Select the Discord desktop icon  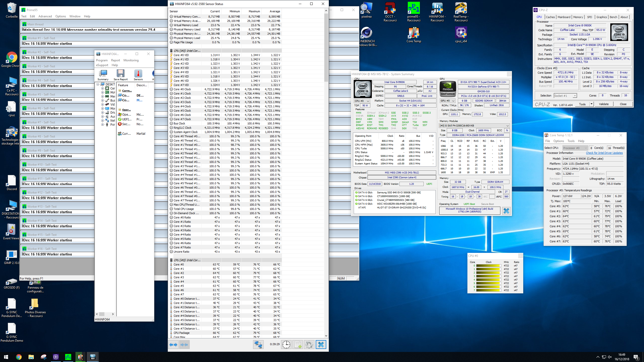point(12,183)
